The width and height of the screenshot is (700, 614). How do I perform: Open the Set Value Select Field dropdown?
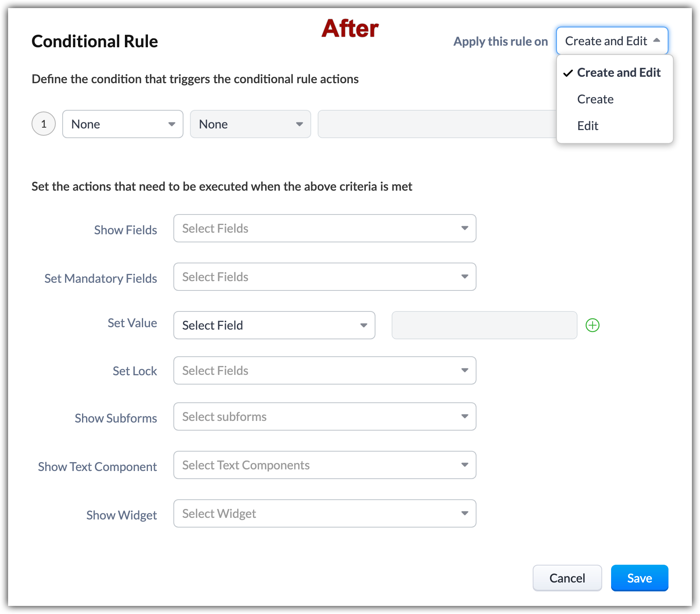274,325
